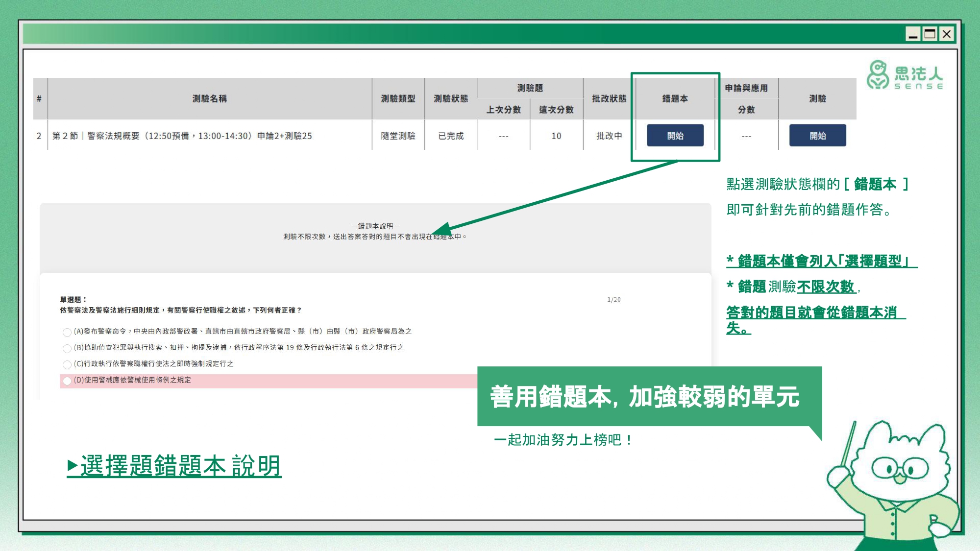
Task: Select radio option (A) 發布警察命令
Action: click(67, 332)
